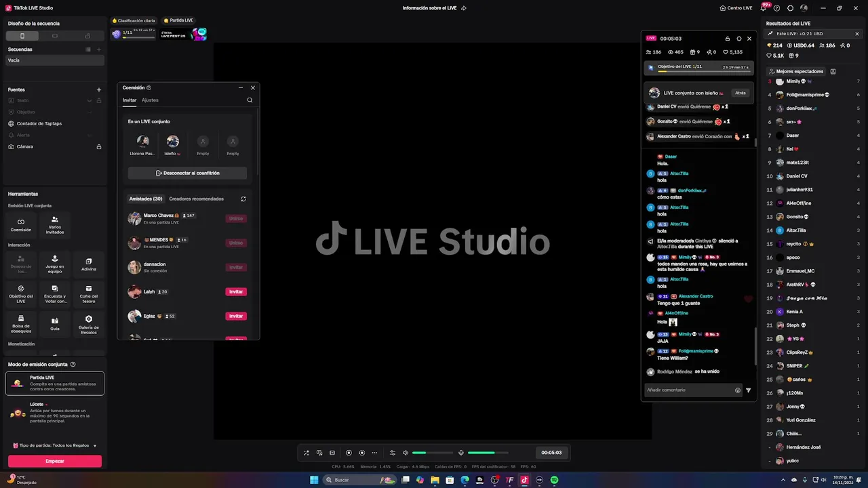The image size is (868, 488).
Task: Toggle lock on Texto source
Action: click(x=99, y=100)
